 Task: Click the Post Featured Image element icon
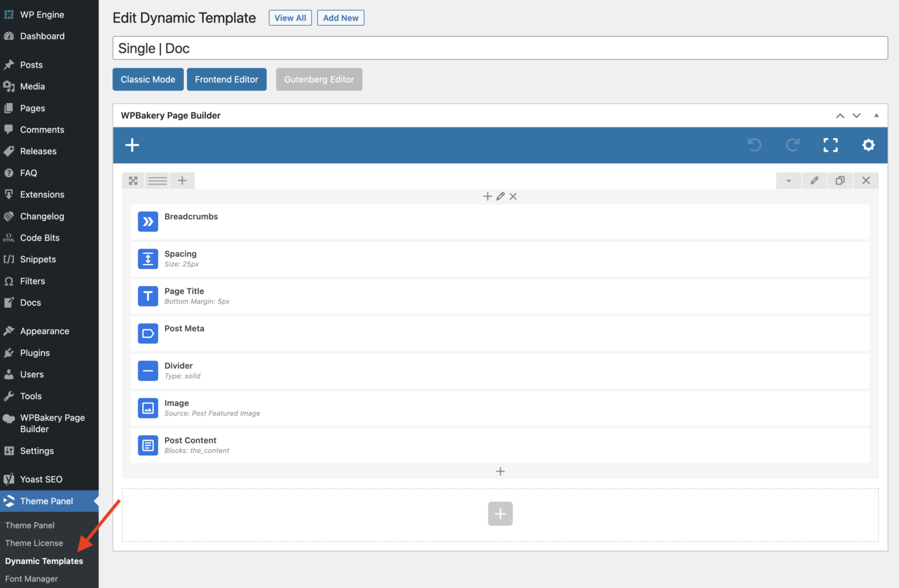pos(147,408)
